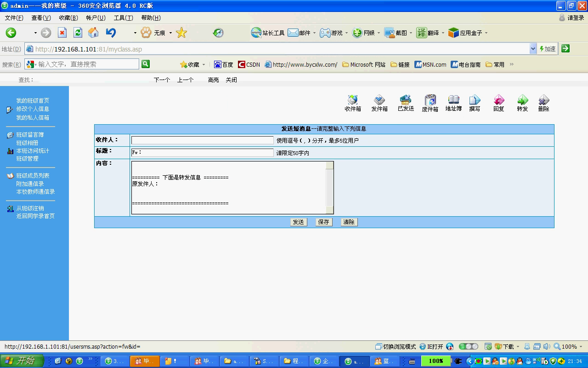Click the 内容 textarea scroll up arrow
Image resolution: width=588 pixels, height=368 pixels.
(330, 166)
